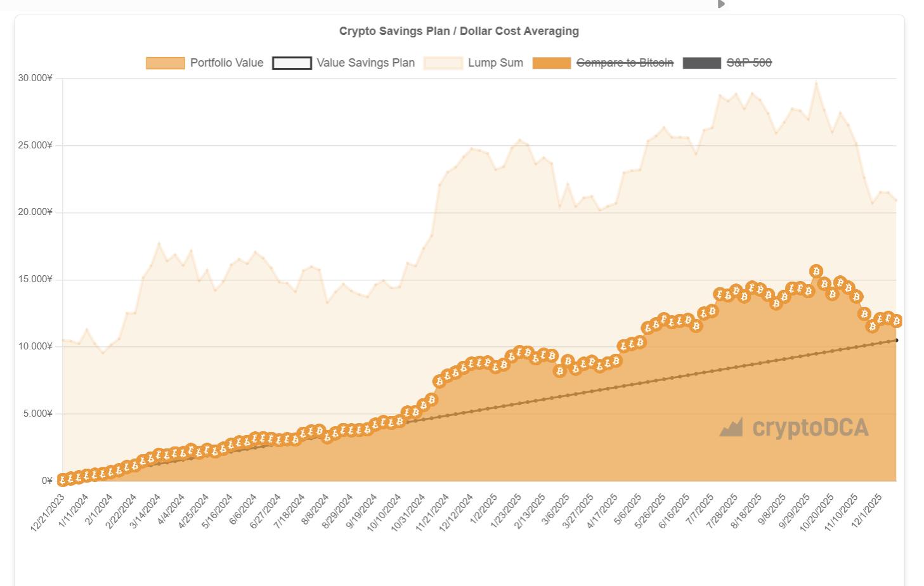Click the dark gray S&P 500 legend swatch
This screenshot has height=586, width=924.
(701, 63)
